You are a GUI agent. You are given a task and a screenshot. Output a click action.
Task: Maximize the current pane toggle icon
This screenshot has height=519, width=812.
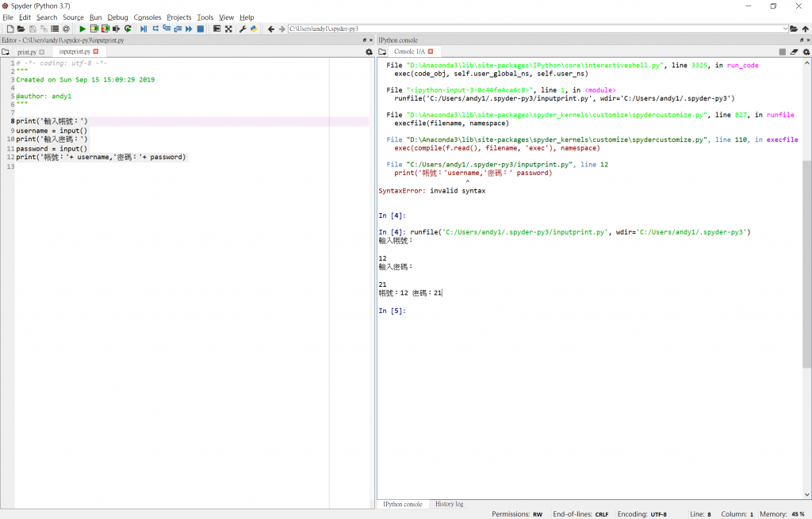tap(216, 29)
